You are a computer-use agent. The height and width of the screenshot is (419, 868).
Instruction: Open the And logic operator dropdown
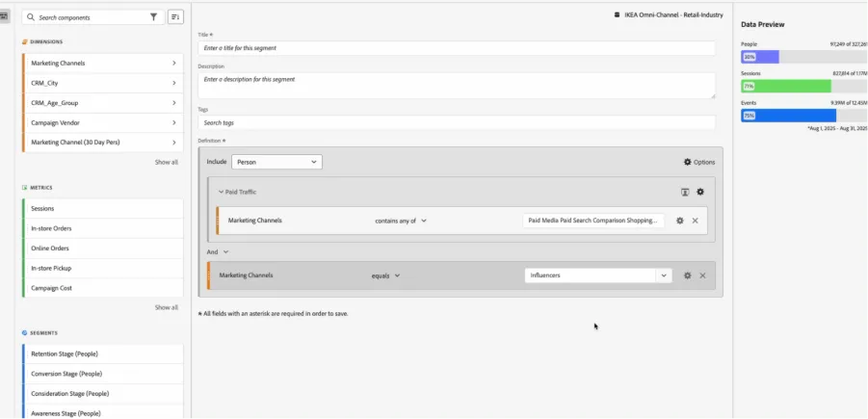(218, 251)
